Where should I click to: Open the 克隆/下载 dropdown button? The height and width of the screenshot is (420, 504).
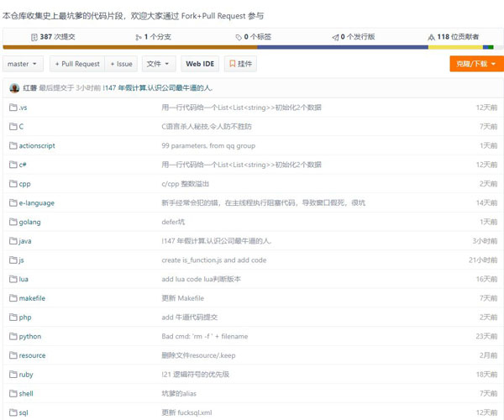pos(476,64)
